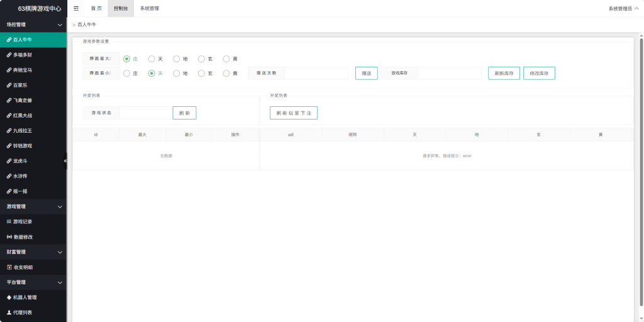Click the 游戏库存 input field

pos(449,73)
